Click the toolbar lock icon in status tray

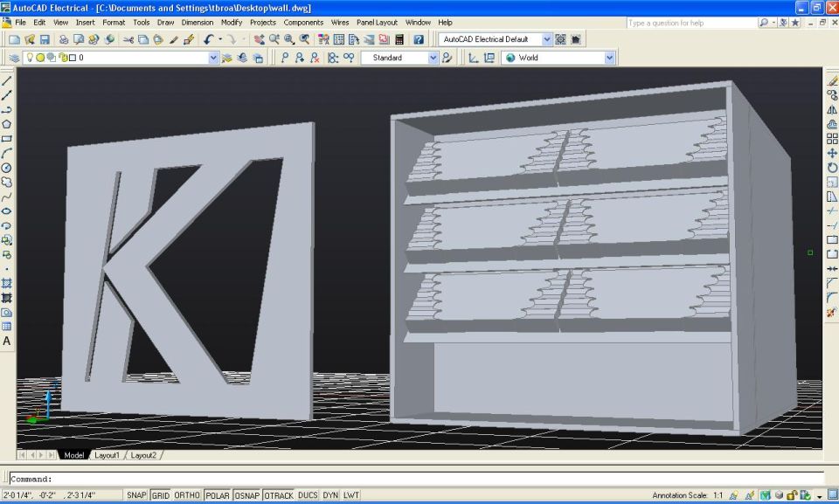(792, 495)
